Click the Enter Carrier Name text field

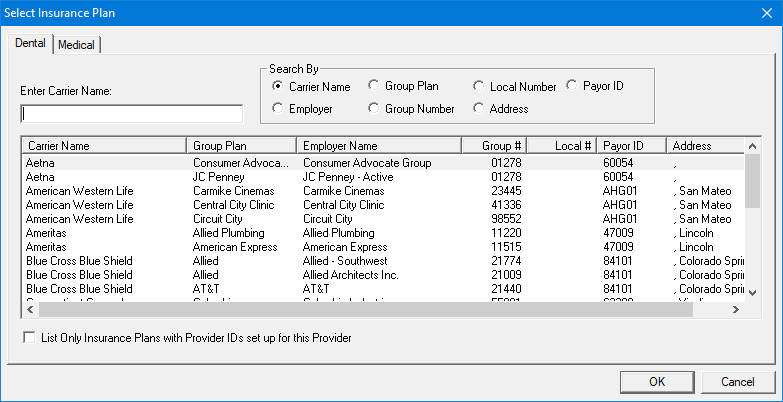coord(131,113)
